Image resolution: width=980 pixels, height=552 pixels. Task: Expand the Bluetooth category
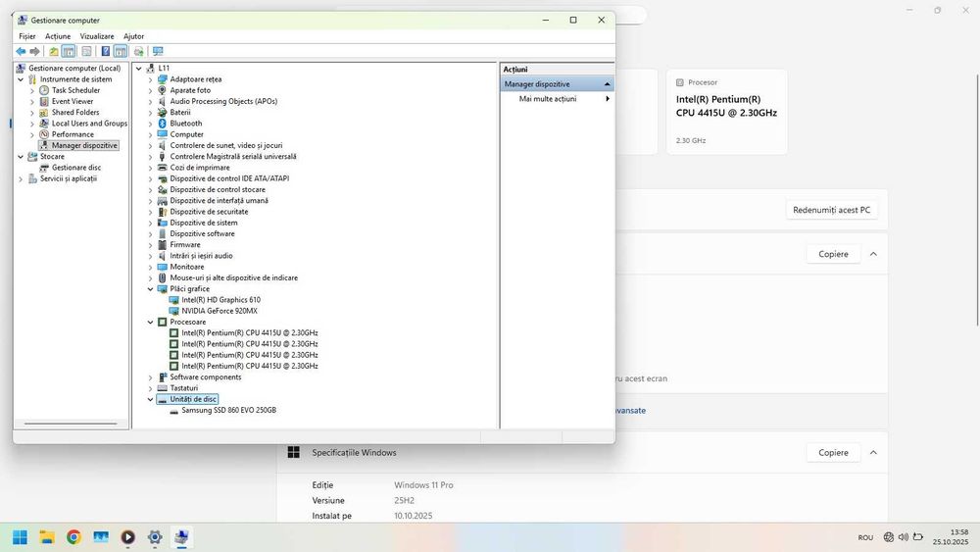(150, 124)
